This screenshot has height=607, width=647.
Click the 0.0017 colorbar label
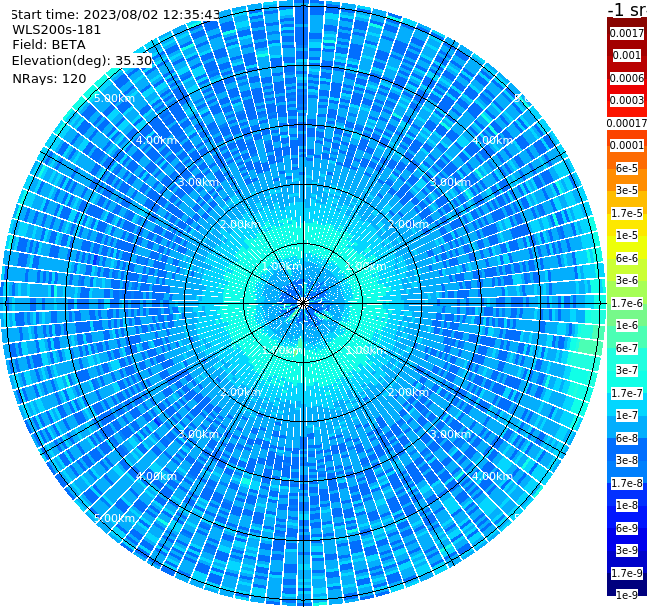(x=627, y=33)
